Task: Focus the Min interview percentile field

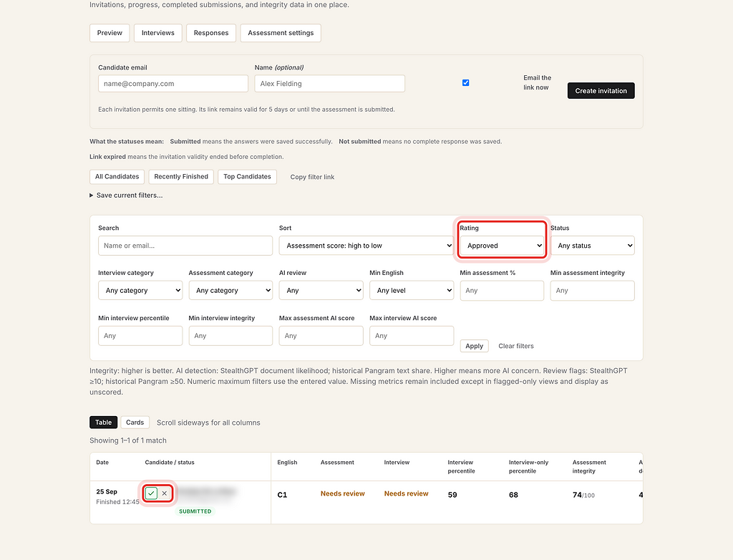Action: [x=140, y=336]
